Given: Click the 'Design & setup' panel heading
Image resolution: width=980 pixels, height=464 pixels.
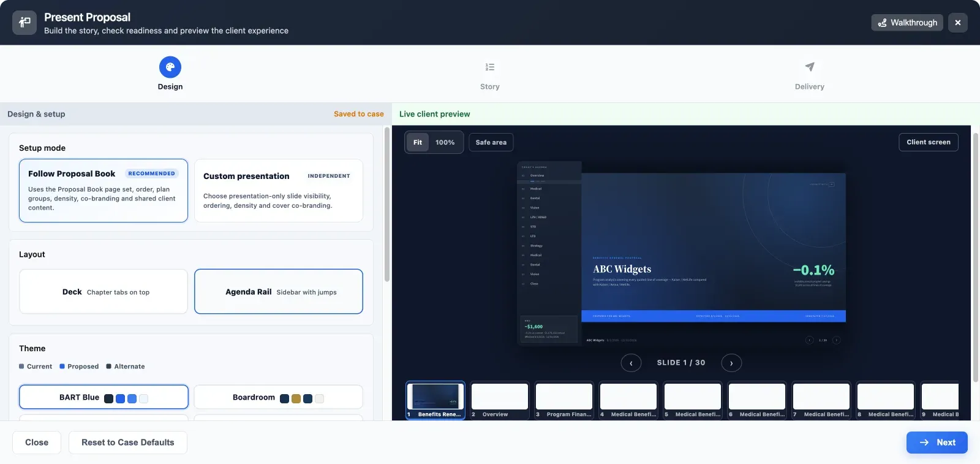Looking at the screenshot, I should tap(36, 114).
